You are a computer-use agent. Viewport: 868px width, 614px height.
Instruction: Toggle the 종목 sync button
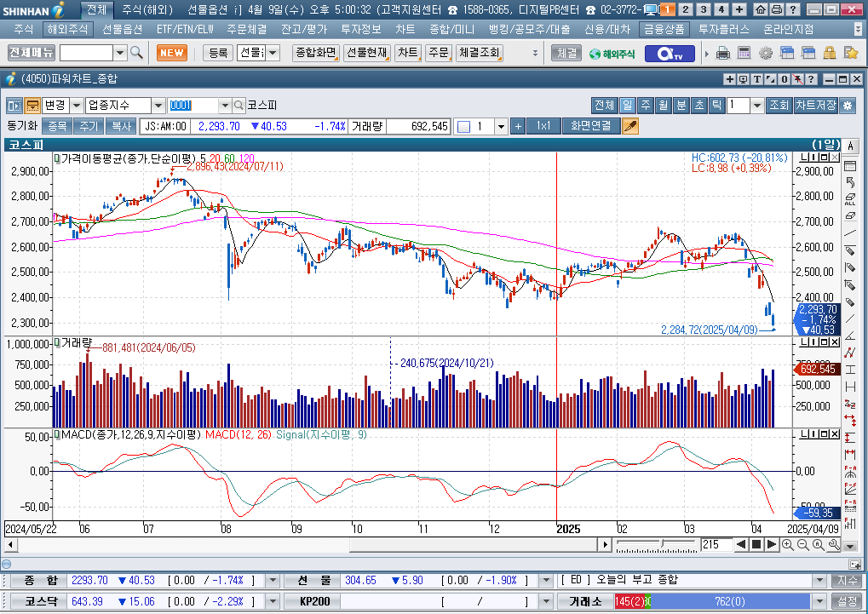57,126
